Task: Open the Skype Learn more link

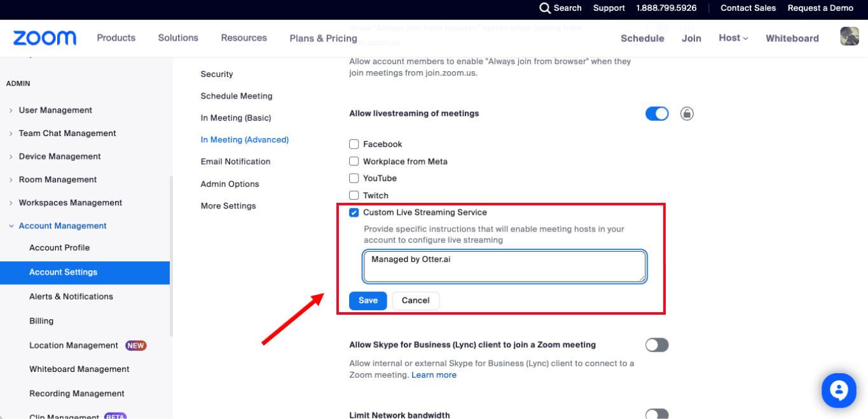Action: (x=434, y=375)
